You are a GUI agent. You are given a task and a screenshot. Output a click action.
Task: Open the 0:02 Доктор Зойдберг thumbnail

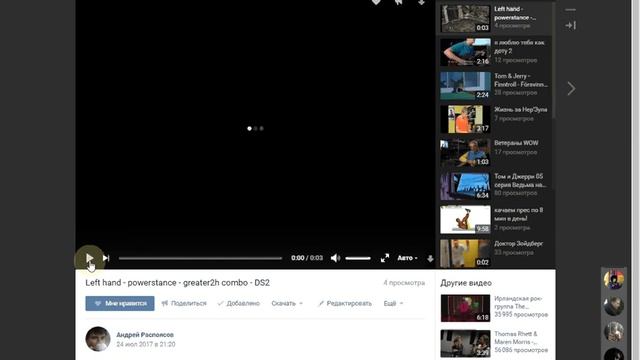(x=465, y=253)
